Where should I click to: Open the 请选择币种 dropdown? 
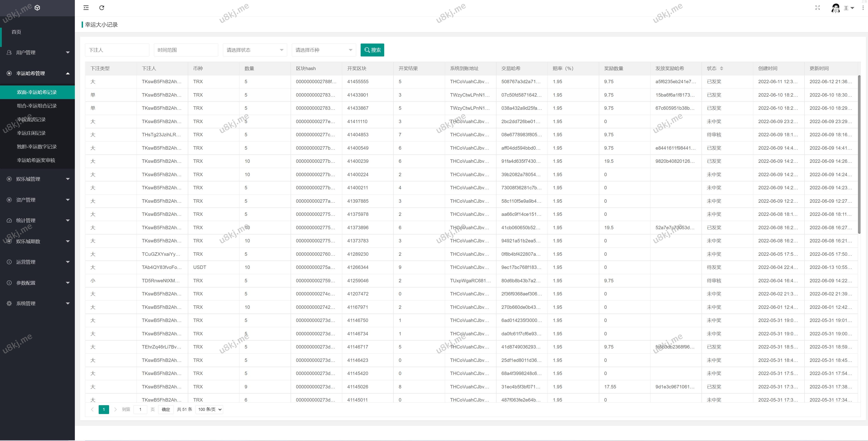[x=323, y=50]
